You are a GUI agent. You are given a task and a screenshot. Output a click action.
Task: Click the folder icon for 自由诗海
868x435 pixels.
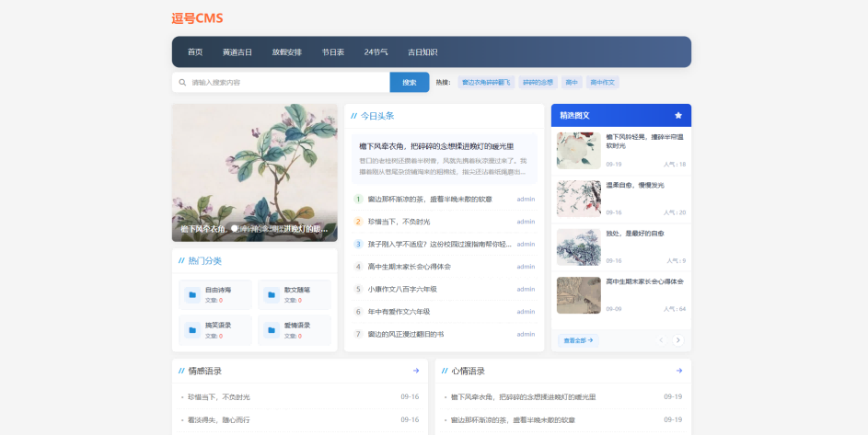point(192,295)
